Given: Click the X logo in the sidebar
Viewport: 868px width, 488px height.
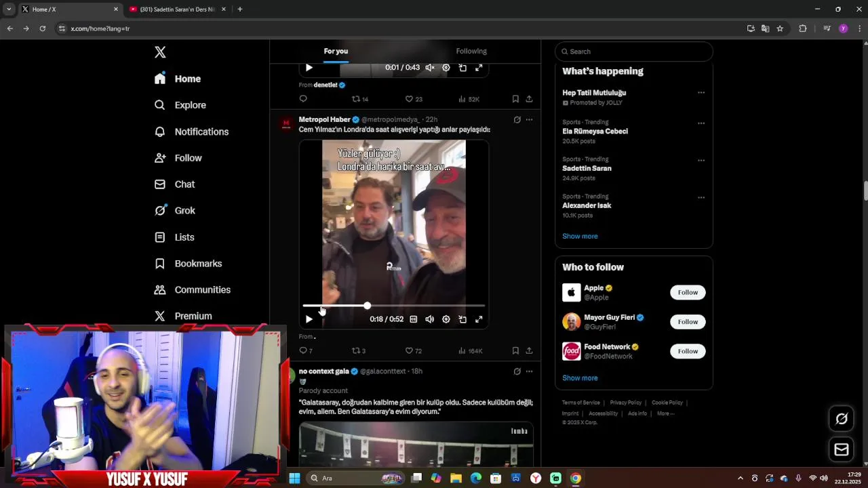Looking at the screenshot, I should point(160,52).
